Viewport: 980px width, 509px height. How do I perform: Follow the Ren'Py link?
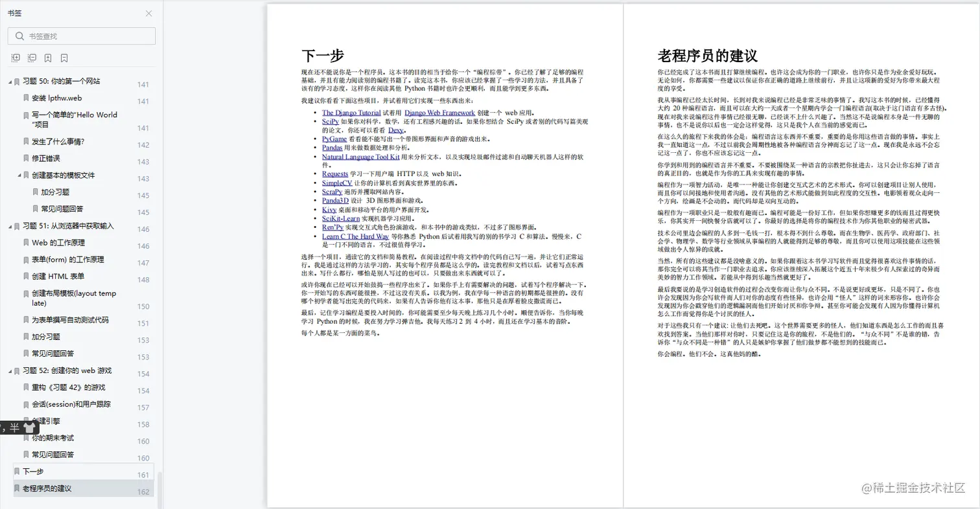click(x=332, y=227)
